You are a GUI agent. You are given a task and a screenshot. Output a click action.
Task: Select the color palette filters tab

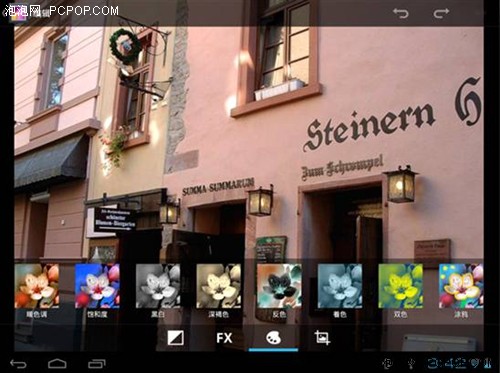click(x=273, y=338)
